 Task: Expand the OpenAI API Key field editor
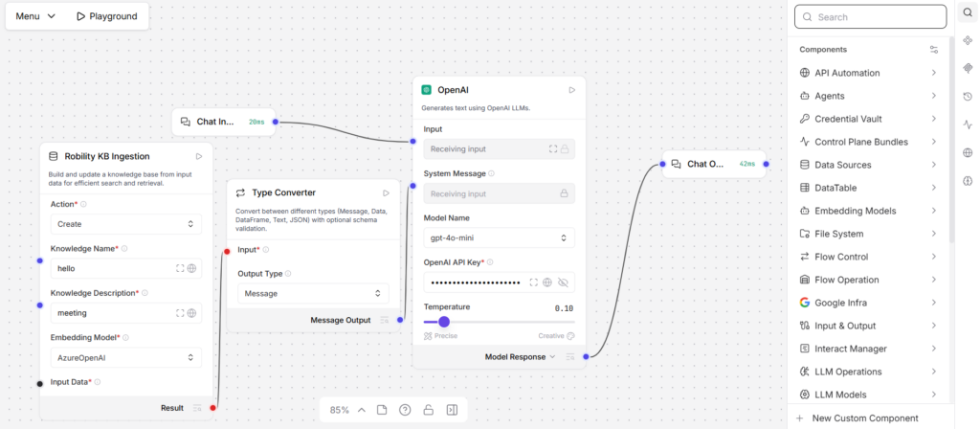click(x=534, y=282)
